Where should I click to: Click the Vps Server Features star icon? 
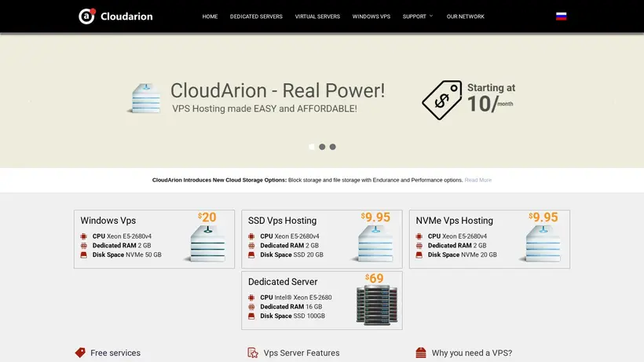(x=253, y=353)
